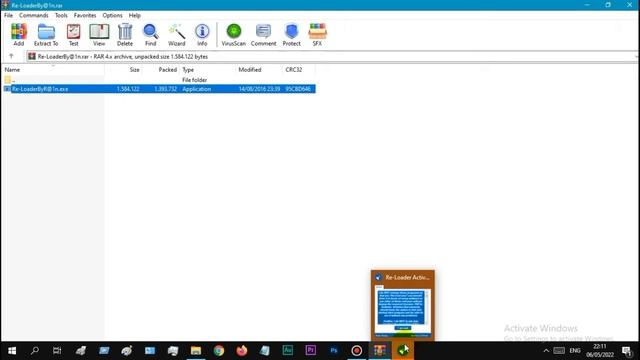This screenshot has height=360, width=640.
Task: Show hidden system tray icons
Action: point(546,351)
